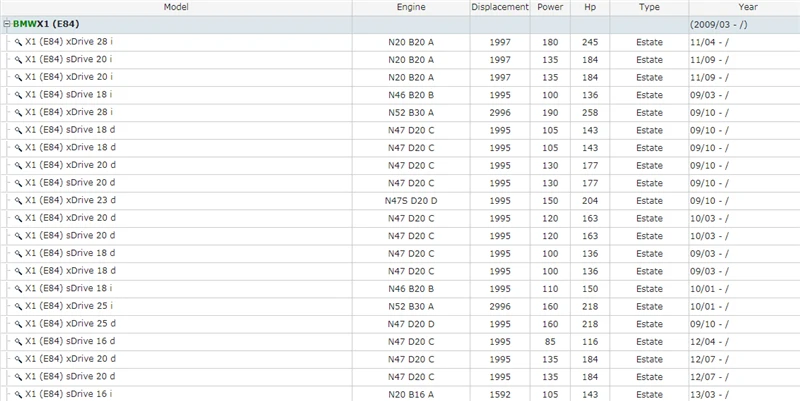Click magnifier icon for xDrive 28 i 245 Hp row
The width and height of the screenshot is (800, 401).
click(x=18, y=43)
